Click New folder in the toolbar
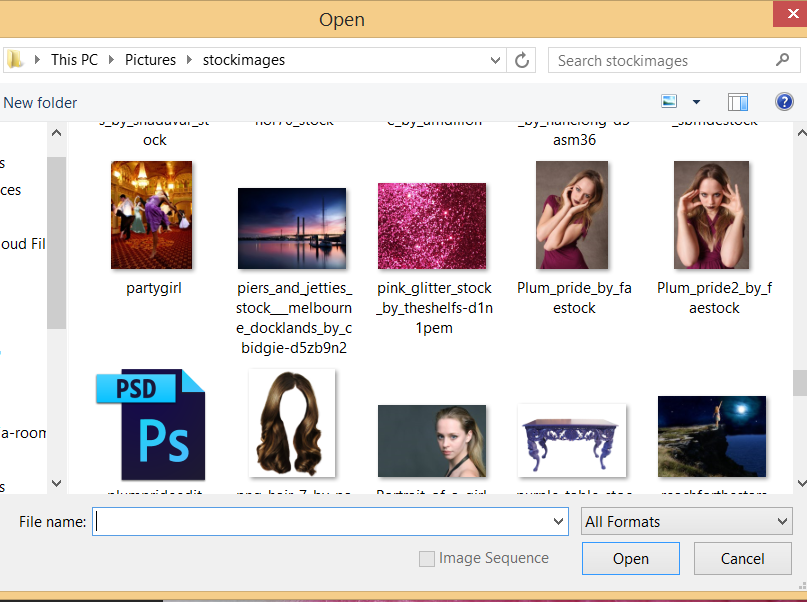 tap(40, 102)
